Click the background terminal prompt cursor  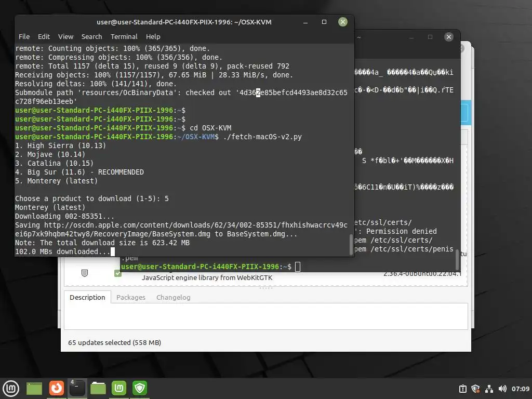point(298,267)
